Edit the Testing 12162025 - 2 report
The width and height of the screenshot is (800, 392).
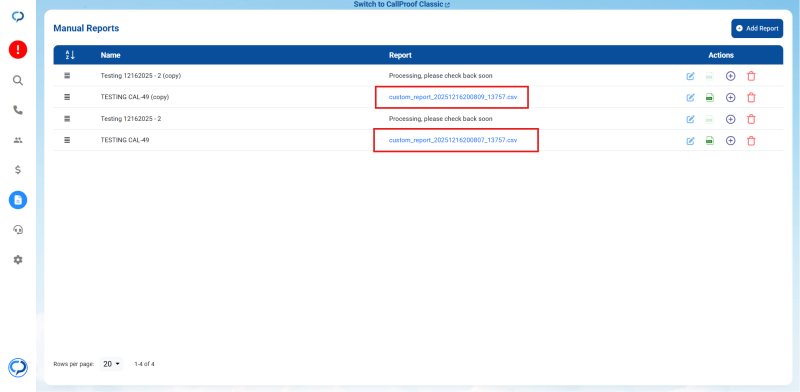coord(690,119)
